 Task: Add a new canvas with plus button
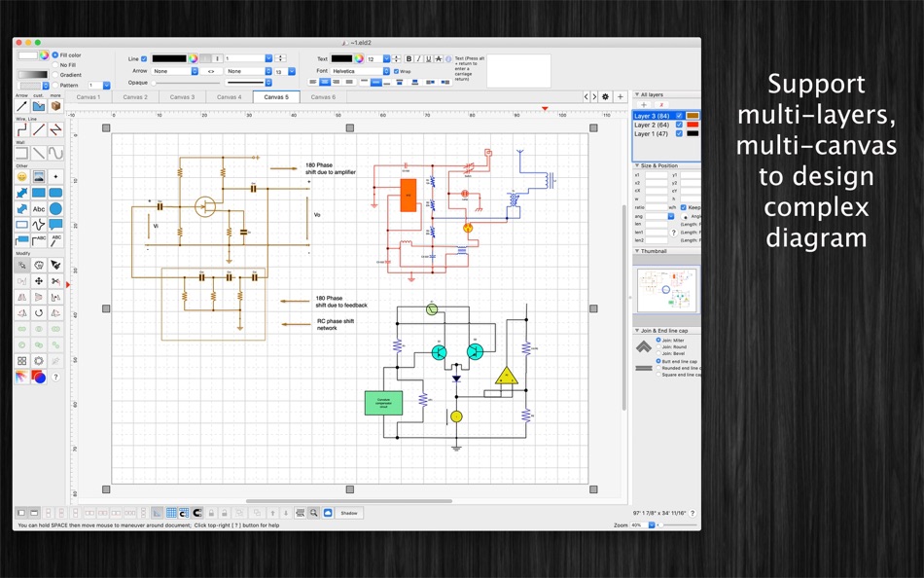click(620, 96)
